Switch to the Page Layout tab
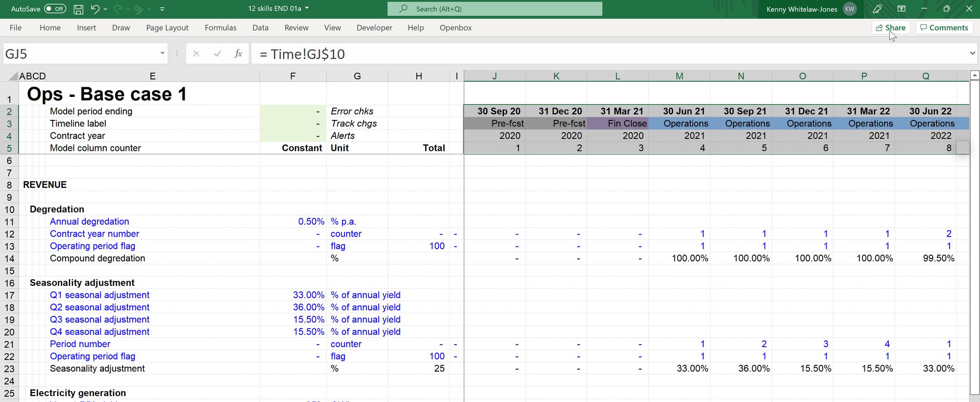The image size is (980, 402). click(167, 28)
